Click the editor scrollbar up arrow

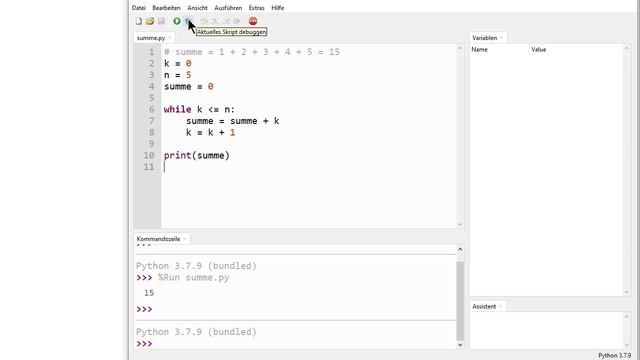coord(460,48)
